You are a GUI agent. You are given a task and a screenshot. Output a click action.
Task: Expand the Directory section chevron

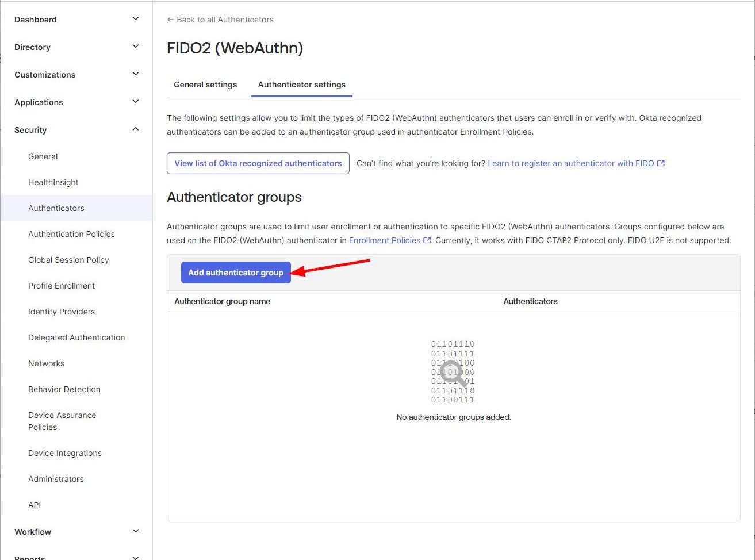(136, 47)
